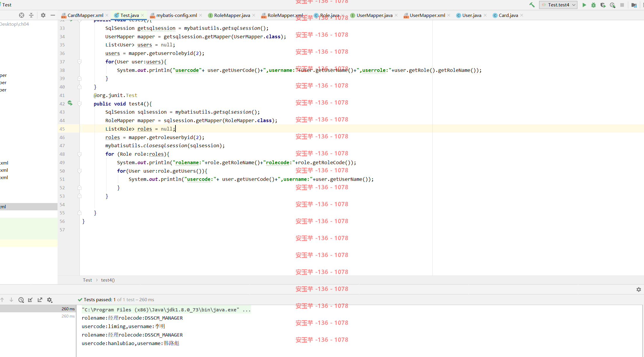Click the Build project hammer icon

(x=532, y=5)
